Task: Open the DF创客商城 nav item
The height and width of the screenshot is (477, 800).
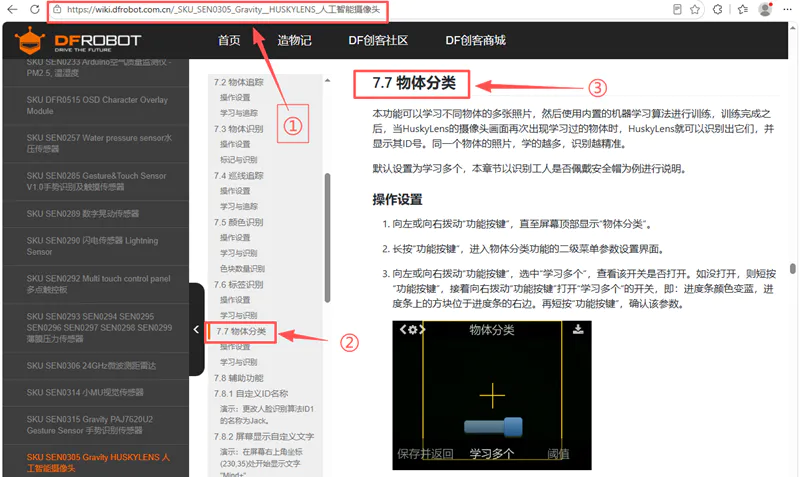Action: [x=476, y=40]
